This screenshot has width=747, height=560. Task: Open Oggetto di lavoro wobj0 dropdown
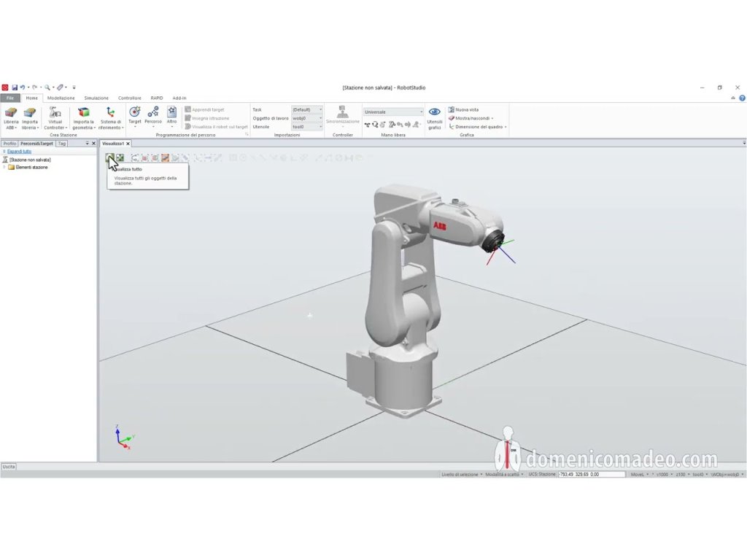[x=307, y=118]
